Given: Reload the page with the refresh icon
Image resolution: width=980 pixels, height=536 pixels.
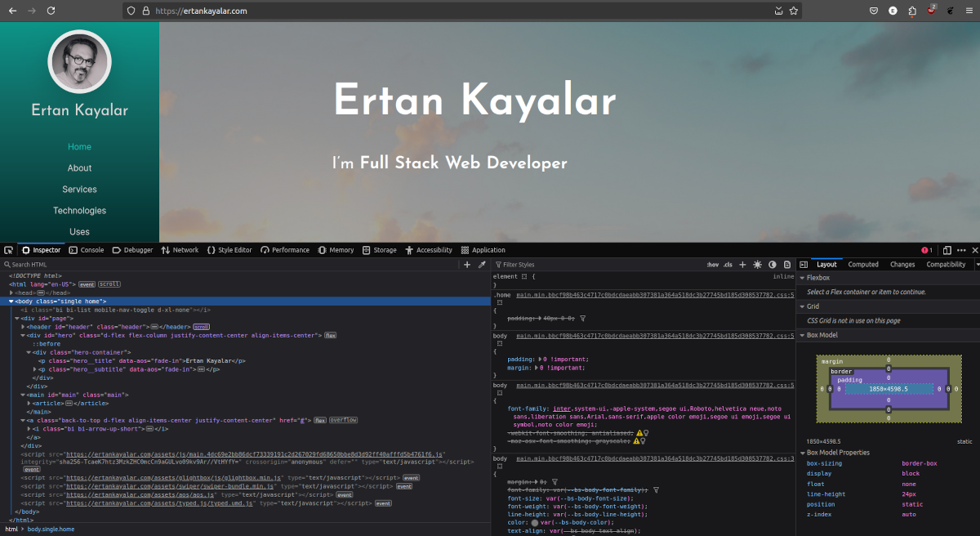Looking at the screenshot, I should point(51,11).
